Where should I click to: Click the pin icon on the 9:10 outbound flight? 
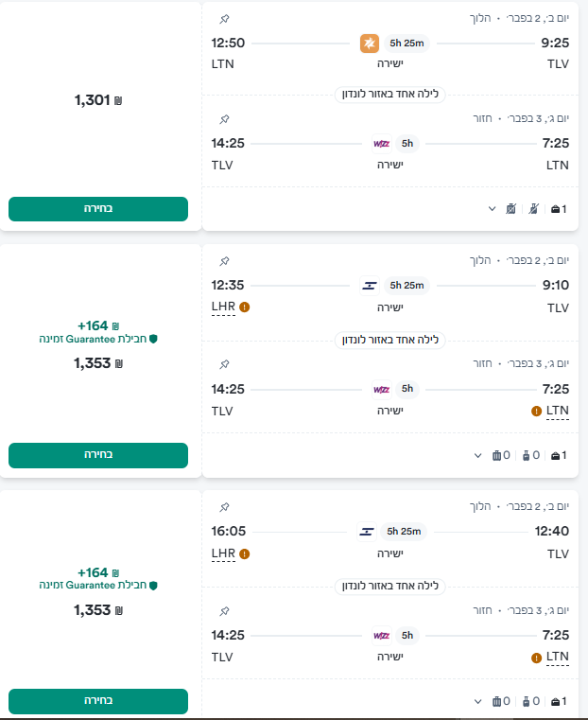click(x=224, y=260)
